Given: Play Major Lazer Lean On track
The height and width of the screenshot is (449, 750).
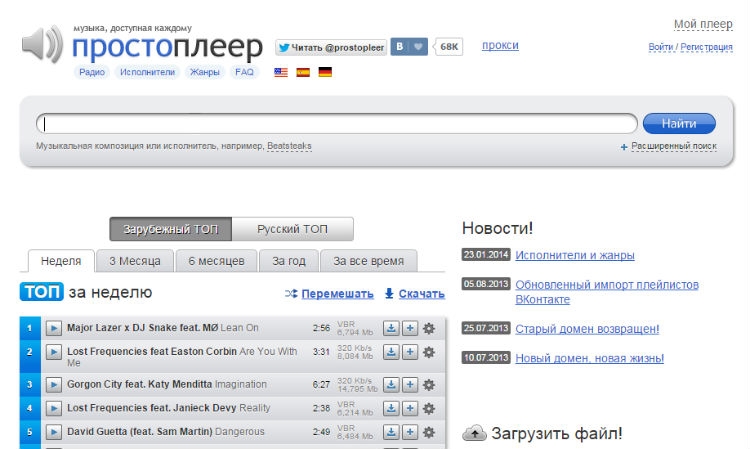Looking at the screenshot, I should click(x=54, y=328).
